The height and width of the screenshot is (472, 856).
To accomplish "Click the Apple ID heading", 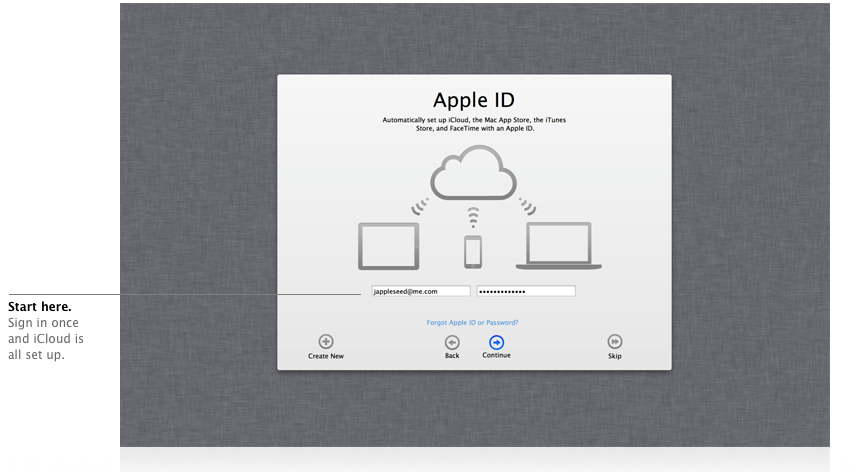I will 474,100.
